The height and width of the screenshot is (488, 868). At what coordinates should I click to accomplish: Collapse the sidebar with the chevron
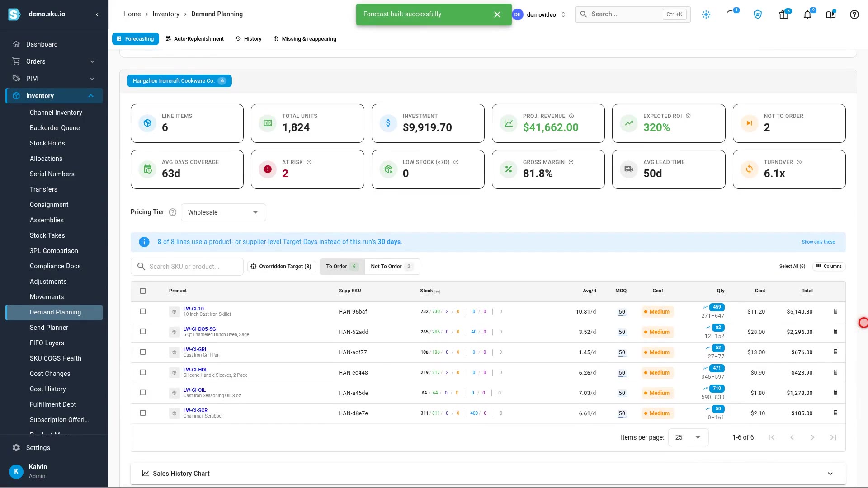[97, 14]
